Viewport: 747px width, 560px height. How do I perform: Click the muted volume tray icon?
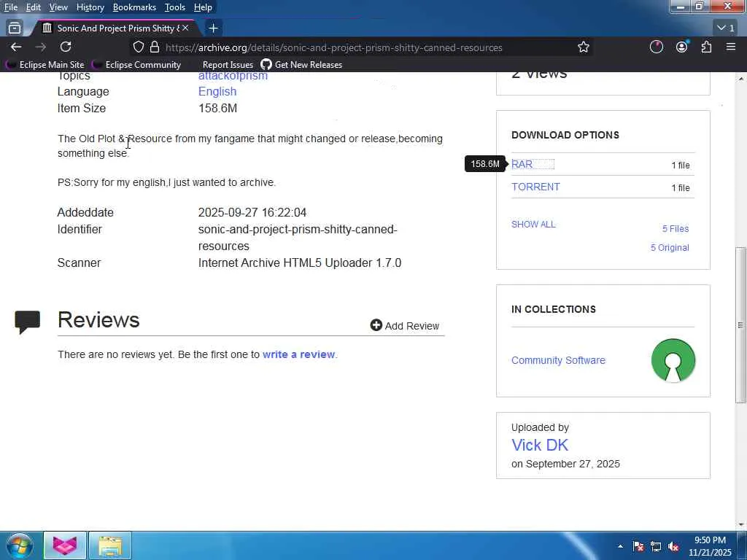click(673, 546)
